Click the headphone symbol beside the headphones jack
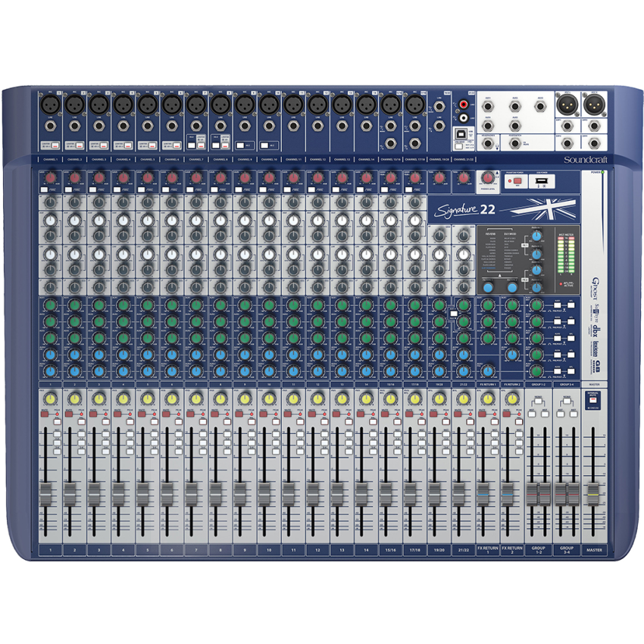644x644 pixels. (497, 145)
